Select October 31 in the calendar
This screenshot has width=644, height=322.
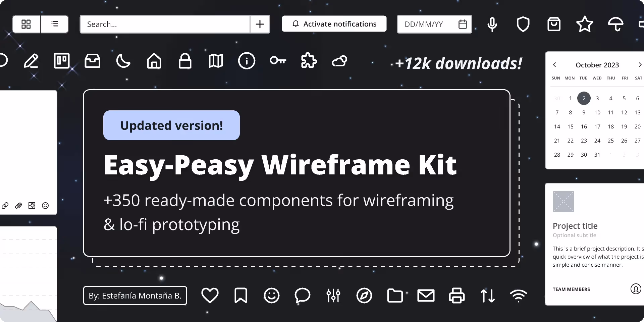coord(597,155)
